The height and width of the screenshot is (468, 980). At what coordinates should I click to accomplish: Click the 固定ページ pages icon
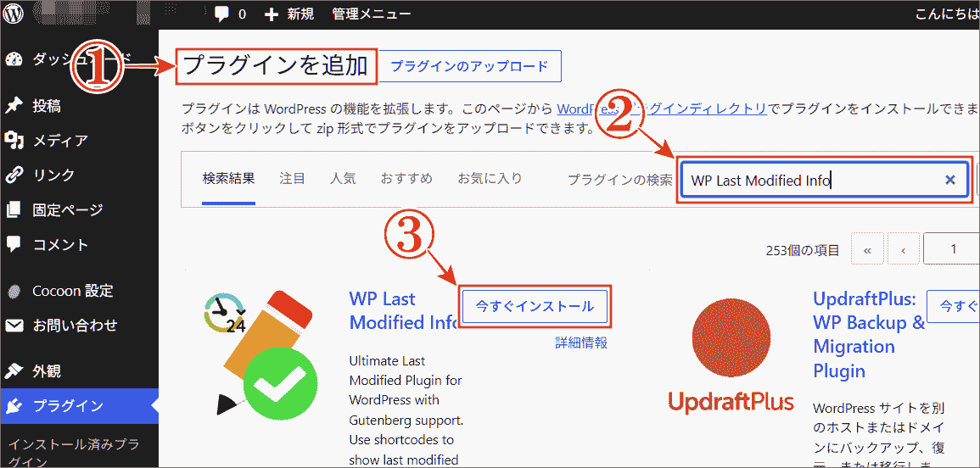click(14, 209)
